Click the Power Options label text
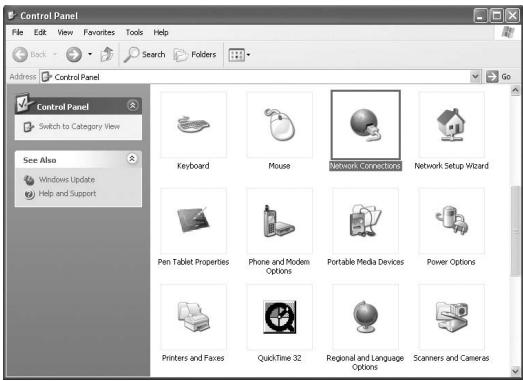This screenshot has width=523, height=381. (x=451, y=262)
